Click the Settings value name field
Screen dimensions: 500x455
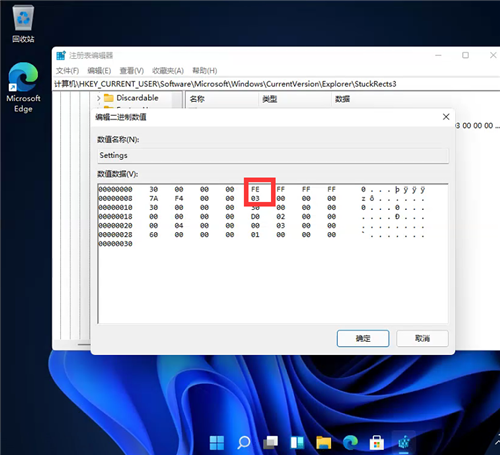point(273,156)
